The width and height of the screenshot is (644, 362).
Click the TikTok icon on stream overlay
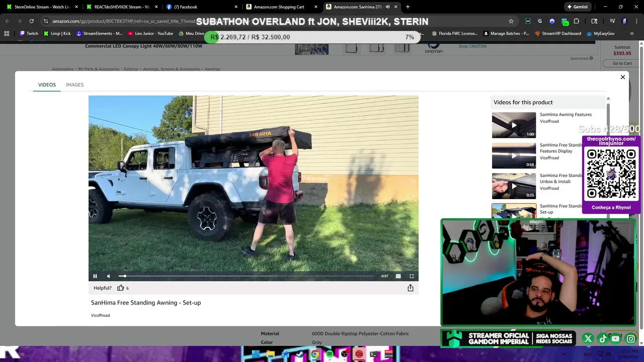602,339
